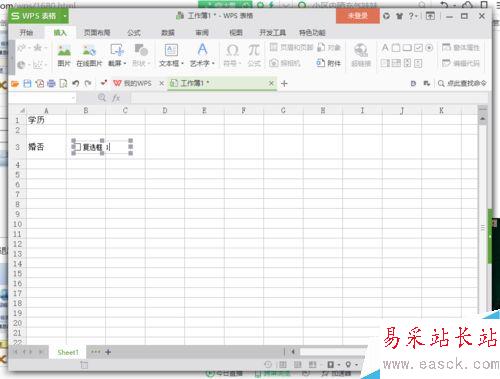500x379 pixels.
Task: Open the 公式 ribbon tab
Action: coord(134,32)
